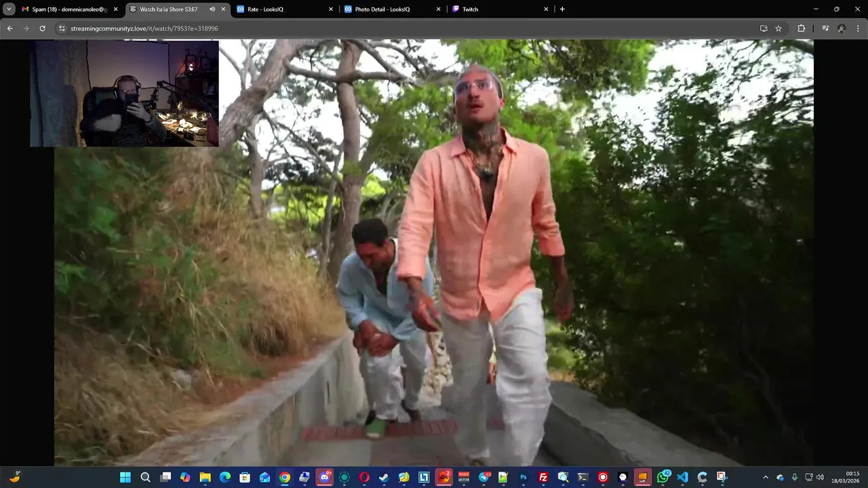Open taskbar Search
Screen dimensions: 868x488
click(x=145, y=477)
